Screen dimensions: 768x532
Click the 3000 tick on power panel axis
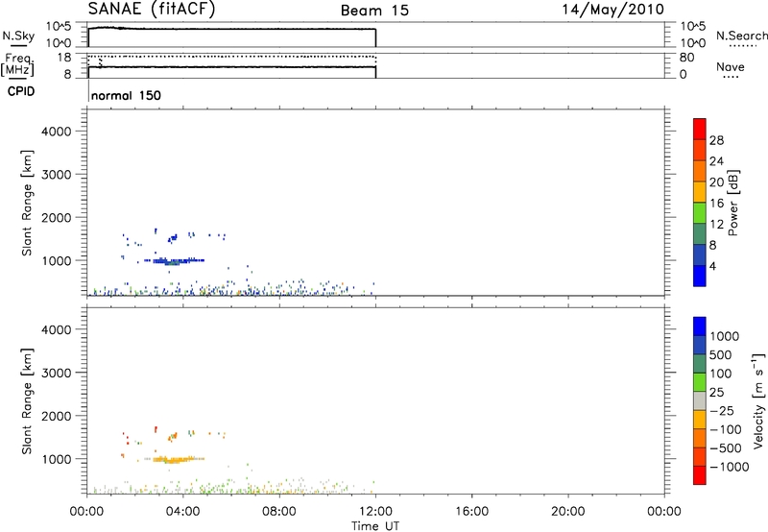tap(57, 175)
